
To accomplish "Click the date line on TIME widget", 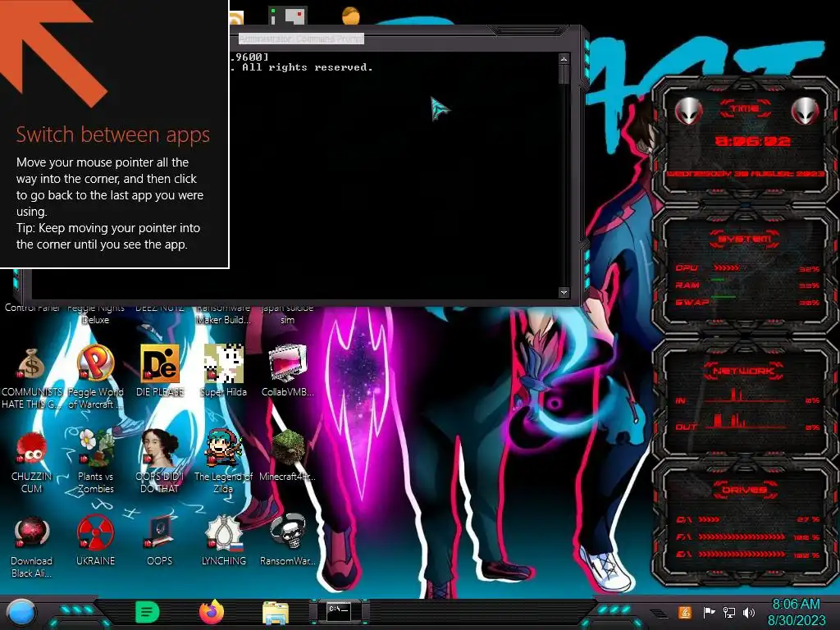I will click(x=745, y=174).
